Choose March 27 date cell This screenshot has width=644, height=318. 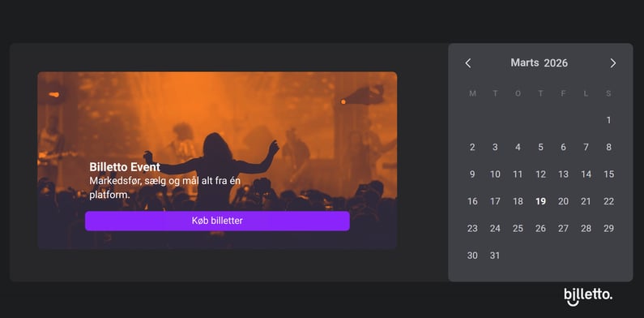click(x=563, y=228)
